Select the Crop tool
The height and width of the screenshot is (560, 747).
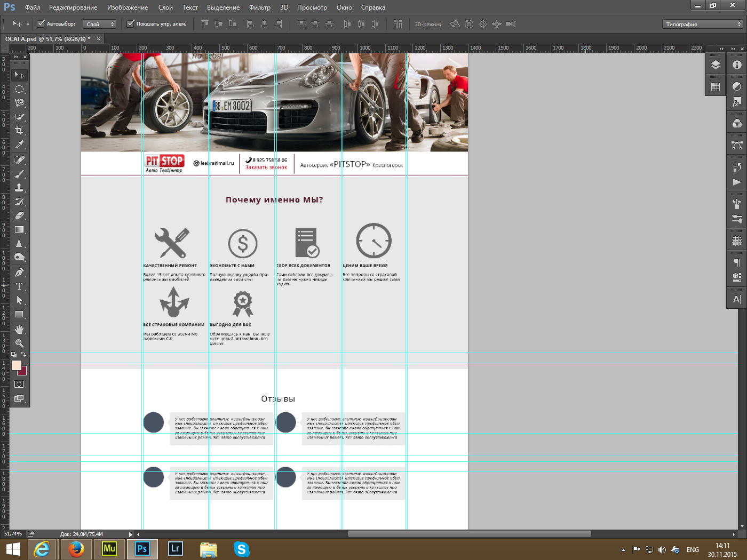(x=19, y=131)
